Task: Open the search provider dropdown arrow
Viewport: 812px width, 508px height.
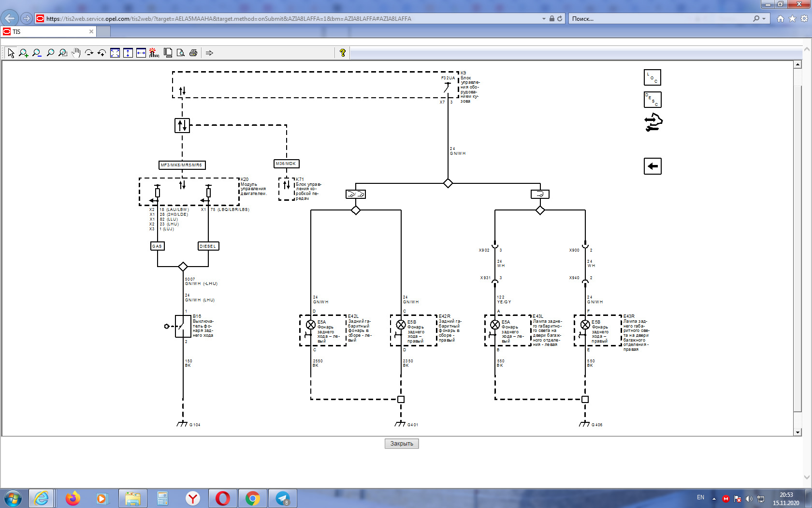Action: point(764,18)
